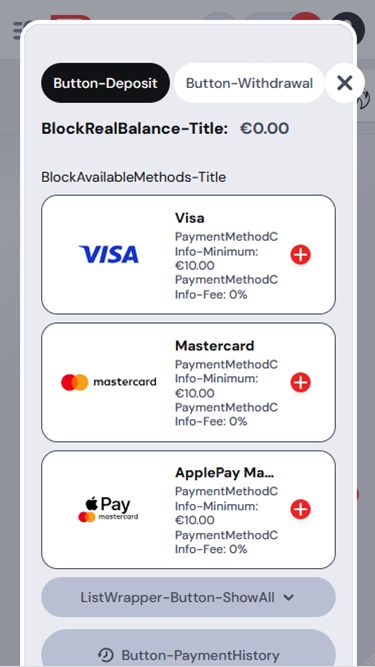Viewport: 375px width, 667px height.
Task: Click the €0.00 real balance amount
Action: (x=264, y=128)
